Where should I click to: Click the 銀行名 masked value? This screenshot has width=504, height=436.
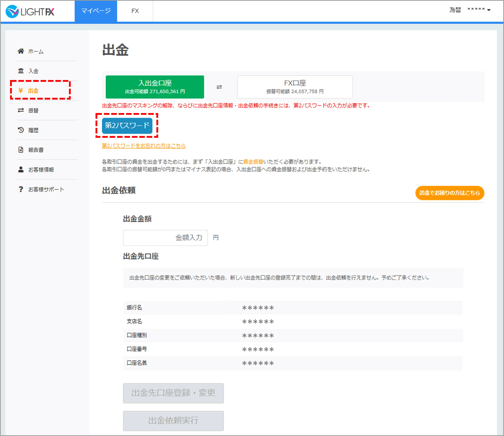258,308
